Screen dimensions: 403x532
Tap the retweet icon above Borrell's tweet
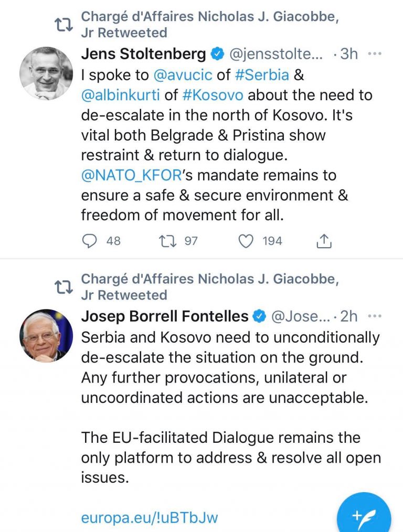[65, 286]
